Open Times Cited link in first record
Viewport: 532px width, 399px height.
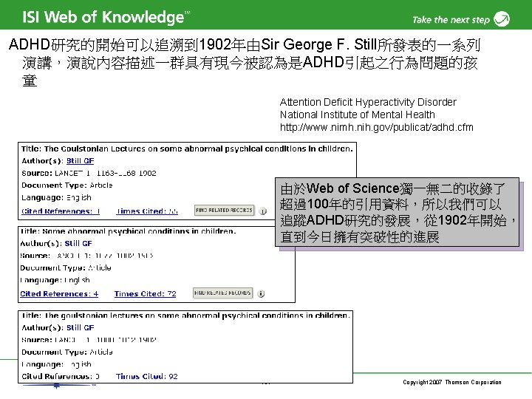pos(147,211)
